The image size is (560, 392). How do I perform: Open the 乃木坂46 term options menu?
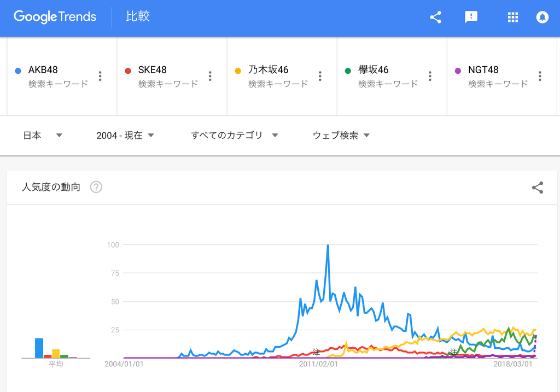320,76
